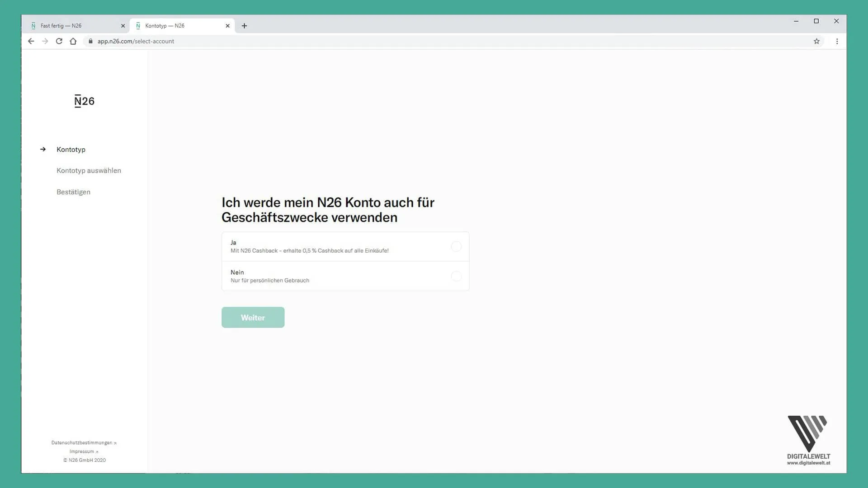The image size is (868, 488).
Task: Select the 'Kontotyp — N26' tab
Action: [x=182, y=26]
